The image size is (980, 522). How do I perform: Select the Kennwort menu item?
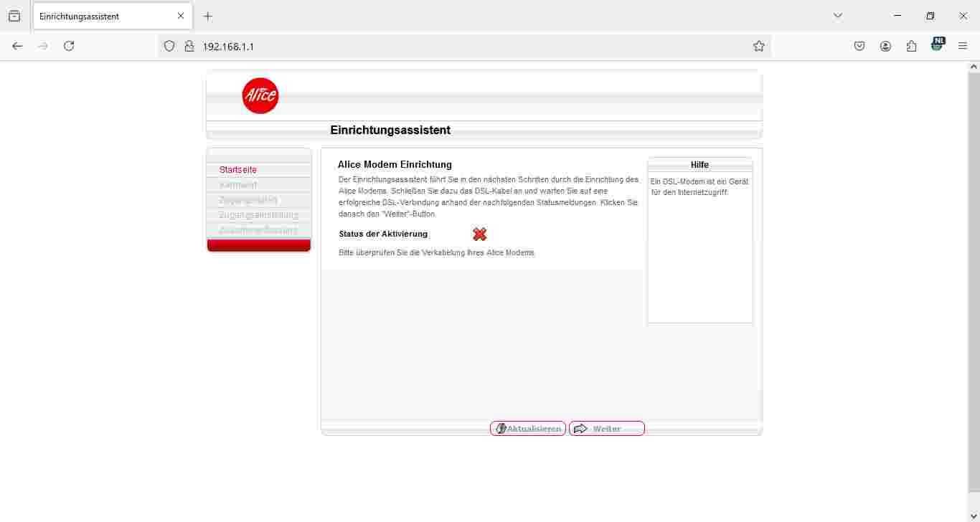click(238, 185)
